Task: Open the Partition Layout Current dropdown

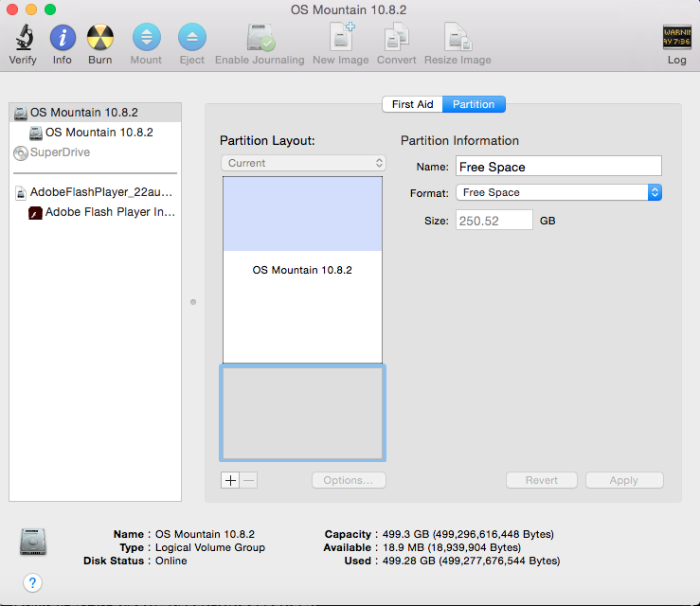Action: 303,163
